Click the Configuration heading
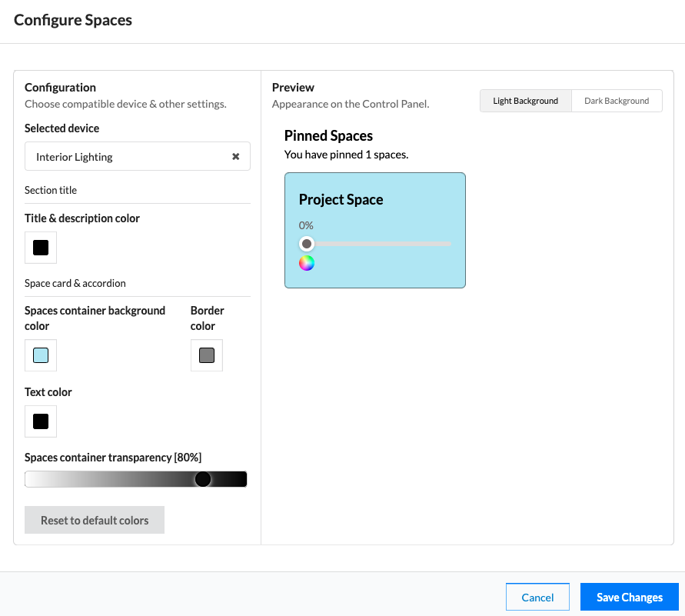Viewport: 685px width, 616px height. coord(60,88)
